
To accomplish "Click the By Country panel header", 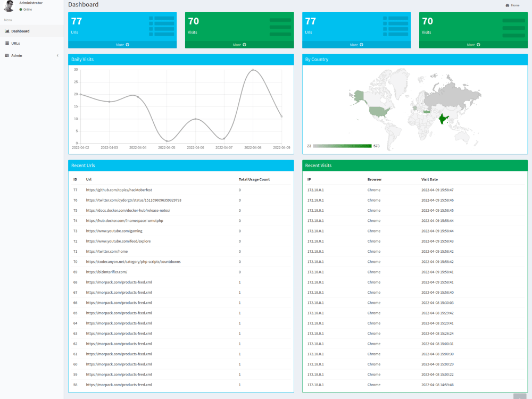I will 415,60.
